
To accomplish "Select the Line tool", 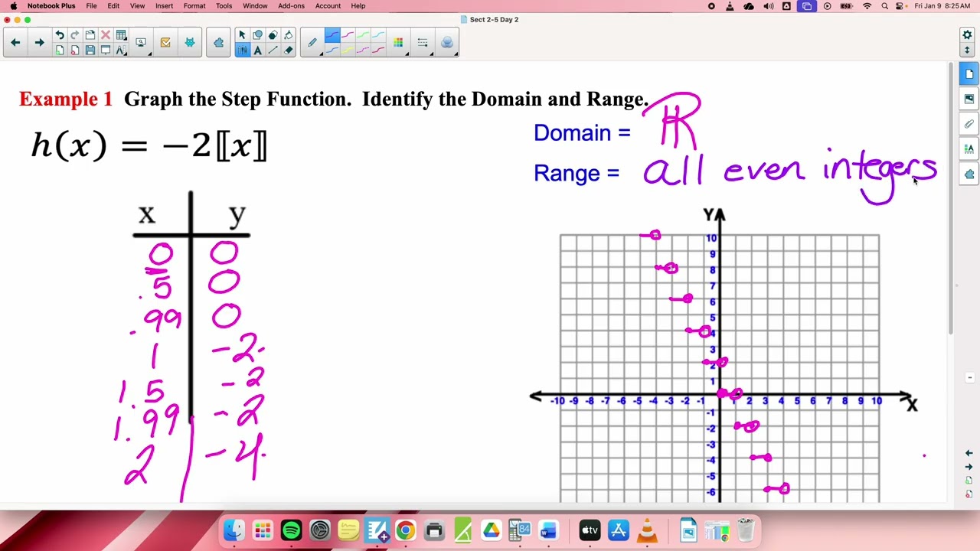I will [273, 51].
